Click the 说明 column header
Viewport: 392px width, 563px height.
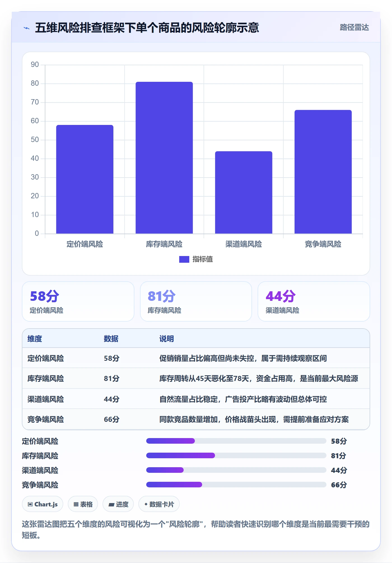click(x=167, y=339)
